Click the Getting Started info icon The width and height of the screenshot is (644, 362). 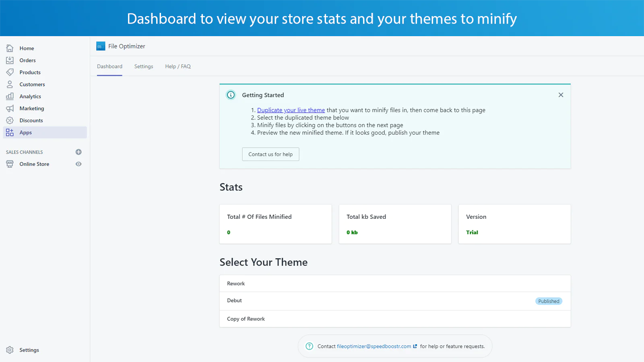(230, 95)
